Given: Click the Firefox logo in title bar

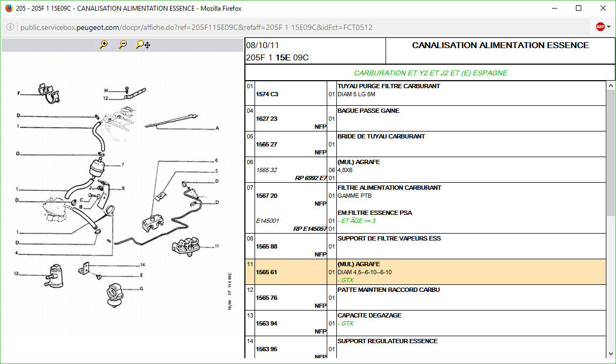Looking at the screenshot, I should [x=9, y=8].
